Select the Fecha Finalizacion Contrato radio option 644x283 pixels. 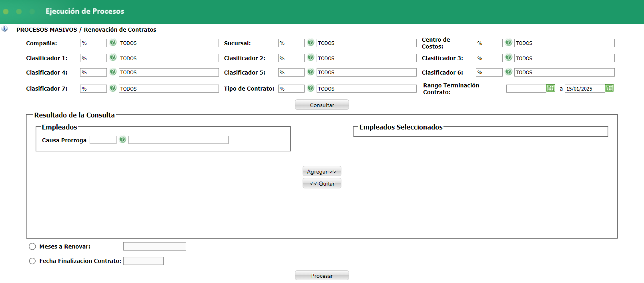point(32,261)
